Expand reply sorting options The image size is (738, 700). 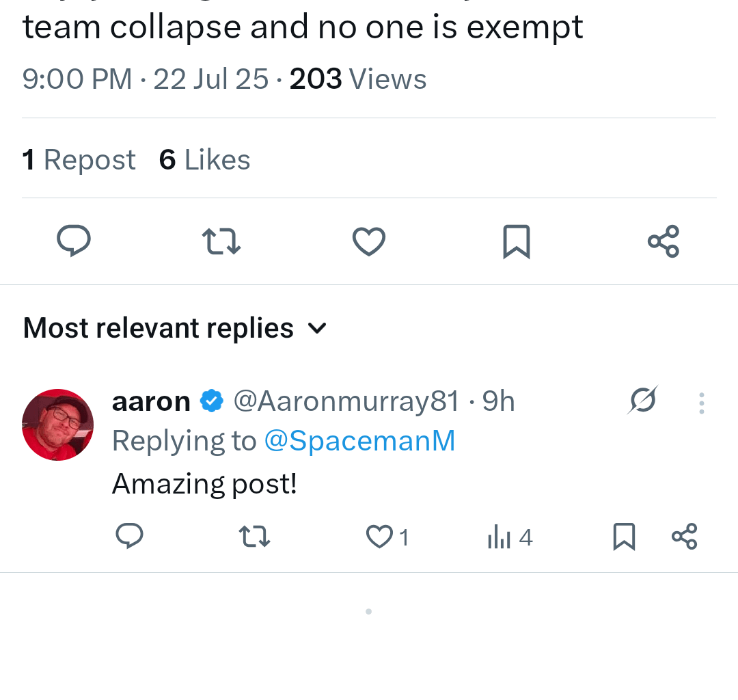click(x=317, y=329)
